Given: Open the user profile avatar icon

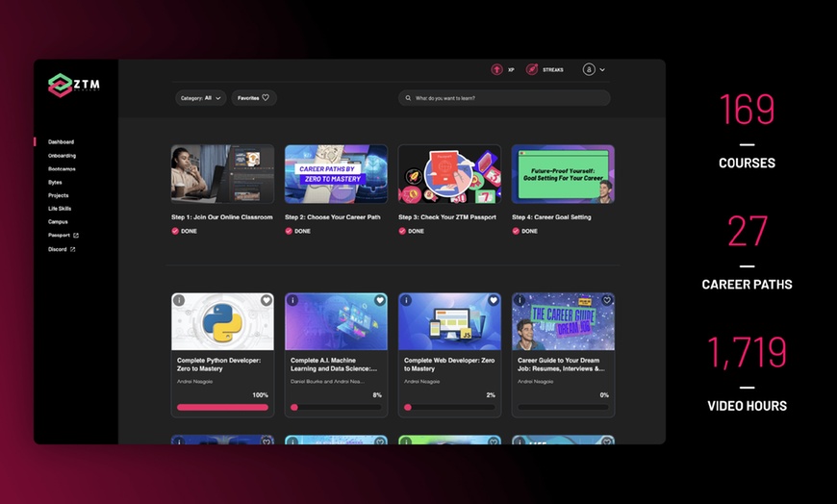Looking at the screenshot, I should click(589, 69).
